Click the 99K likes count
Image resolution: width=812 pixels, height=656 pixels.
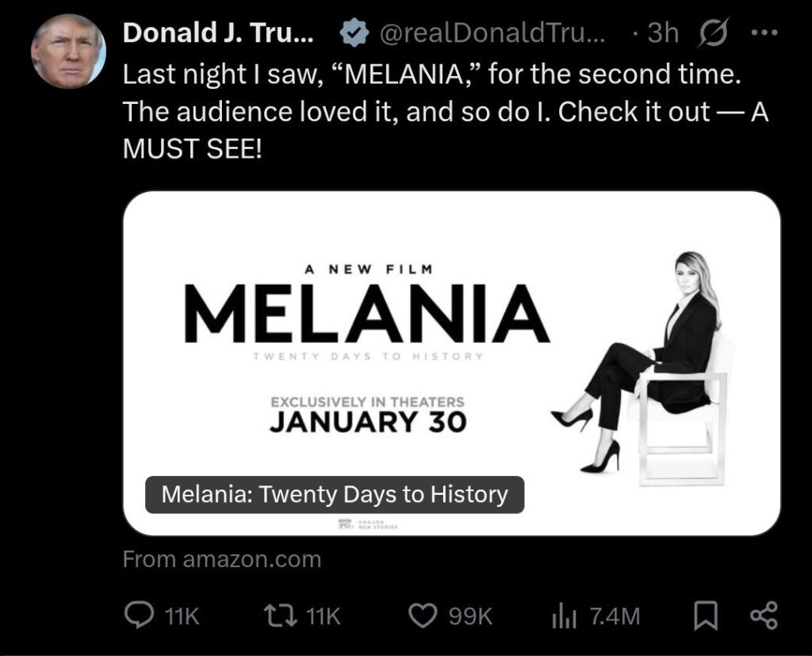coord(471,616)
